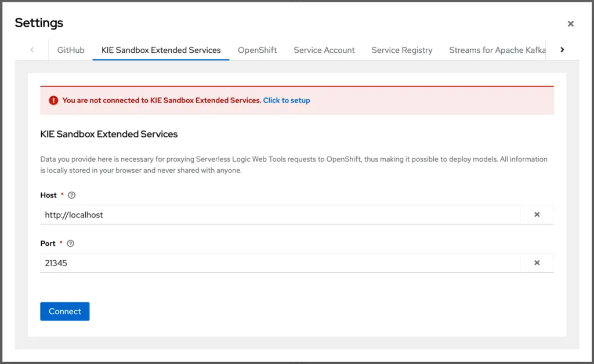This screenshot has height=364, width=594.
Task: Focus the Host input field
Action: pyautogui.click(x=280, y=214)
